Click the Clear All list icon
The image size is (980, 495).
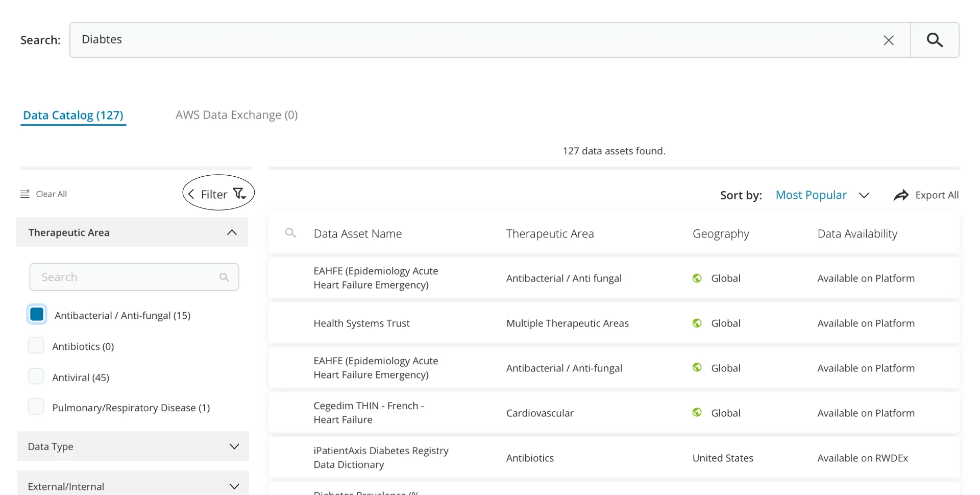coord(25,194)
